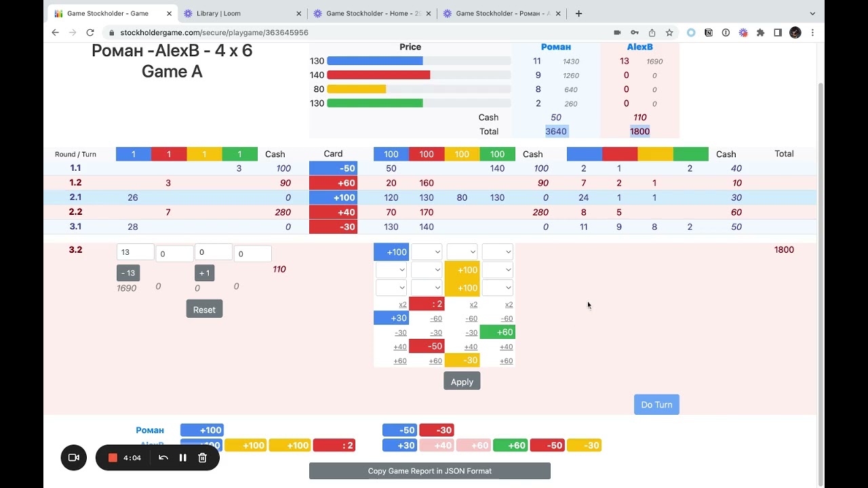Restart the Loom recording
Screen dimensions: 868x488
click(163, 457)
